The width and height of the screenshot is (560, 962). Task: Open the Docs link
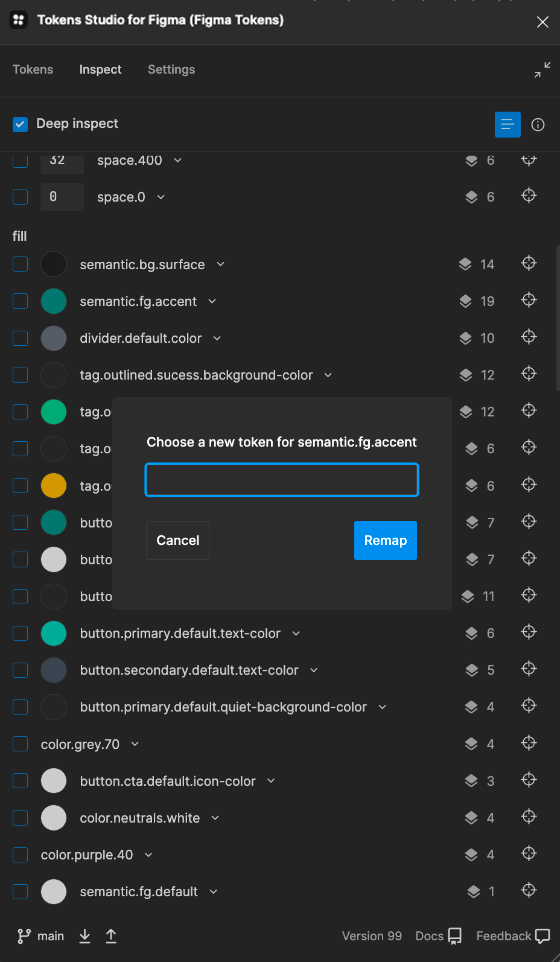429,936
